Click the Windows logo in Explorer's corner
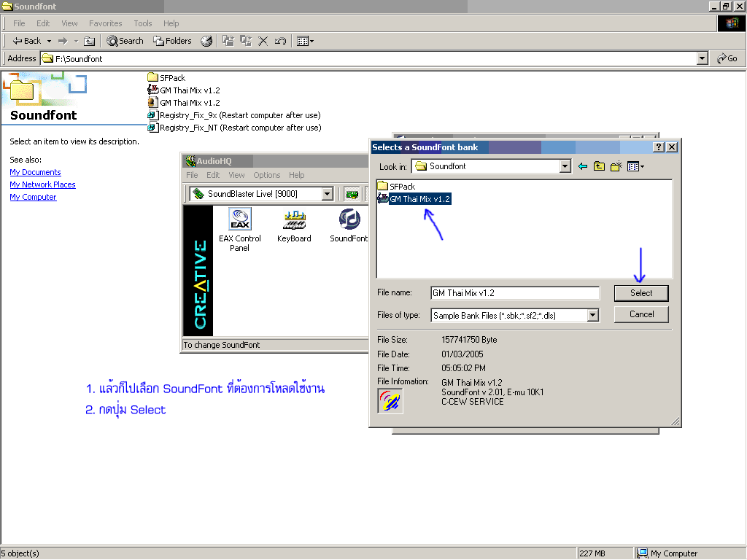Image resolution: width=747 pixels, height=560 pixels. [x=731, y=23]
